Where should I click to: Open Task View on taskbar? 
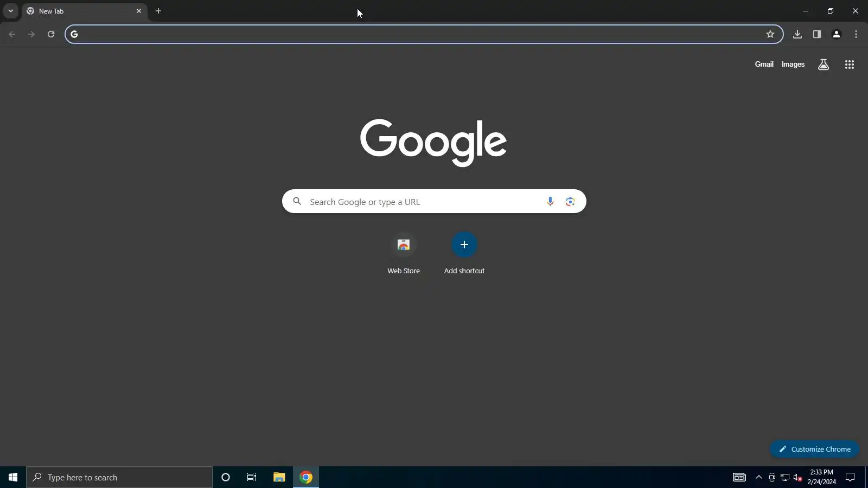(252, 477)
